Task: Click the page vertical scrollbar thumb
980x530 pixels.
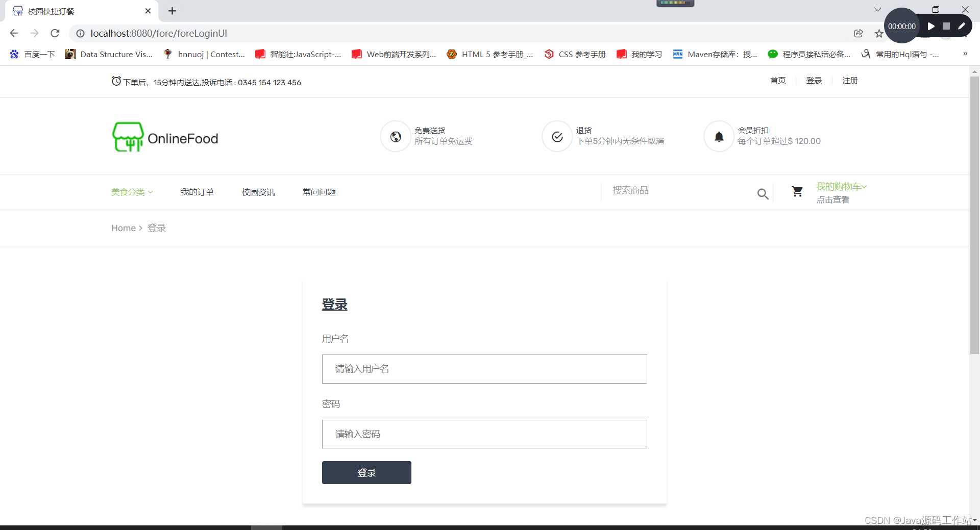Action: [974, 214]
